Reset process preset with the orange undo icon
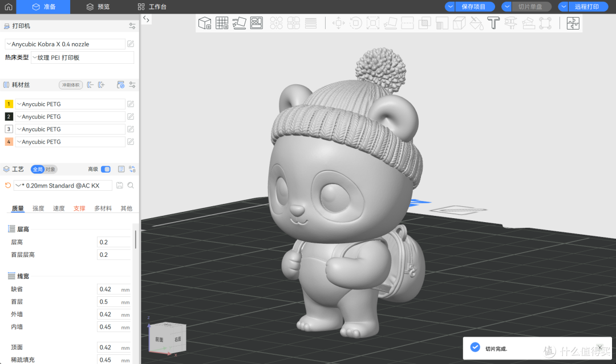 click(x=8, y=185)
